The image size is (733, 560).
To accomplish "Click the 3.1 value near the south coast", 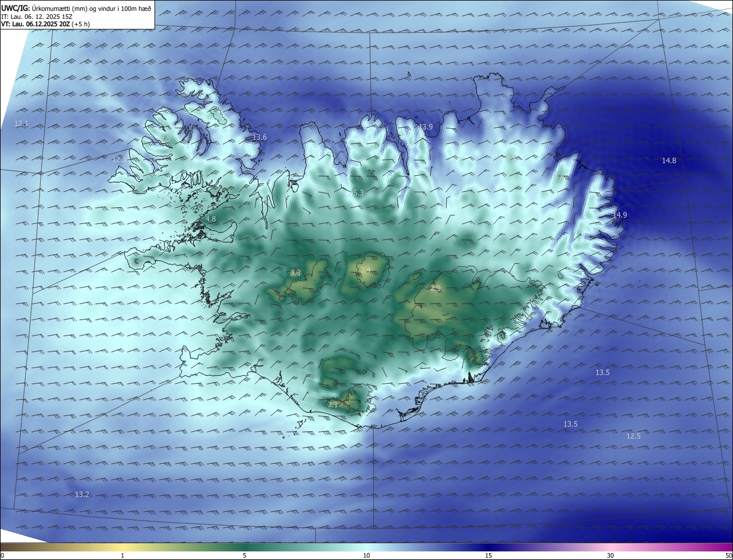I will (333, 404).
